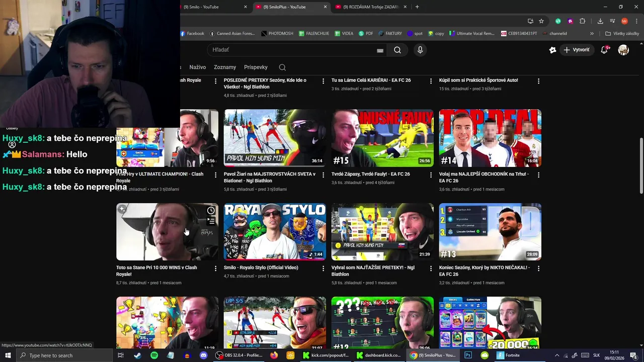Open Spotify from the taskbar
The width and height of the screenshot is (644, 362).
point(154,355)
